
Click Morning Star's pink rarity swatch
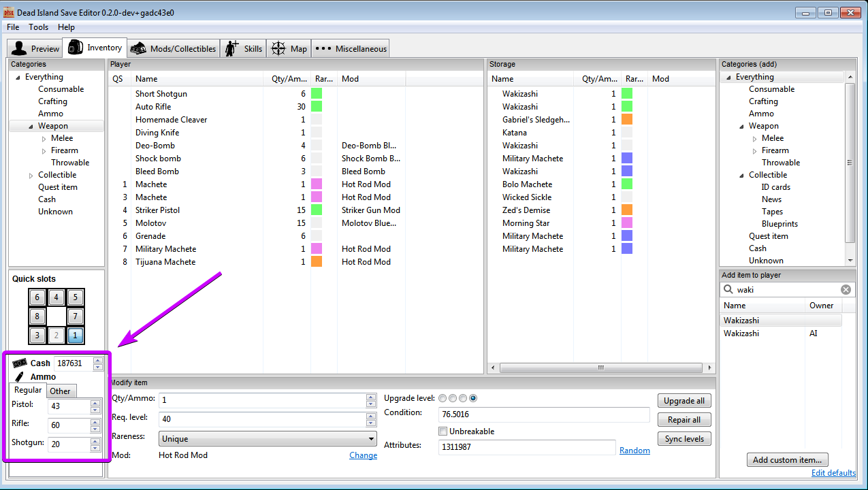tap(627, 223)
